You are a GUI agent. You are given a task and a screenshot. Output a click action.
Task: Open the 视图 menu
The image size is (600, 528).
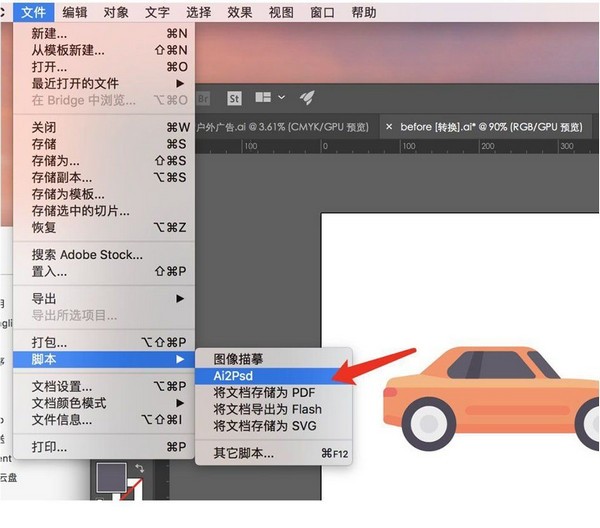[281, 12]
